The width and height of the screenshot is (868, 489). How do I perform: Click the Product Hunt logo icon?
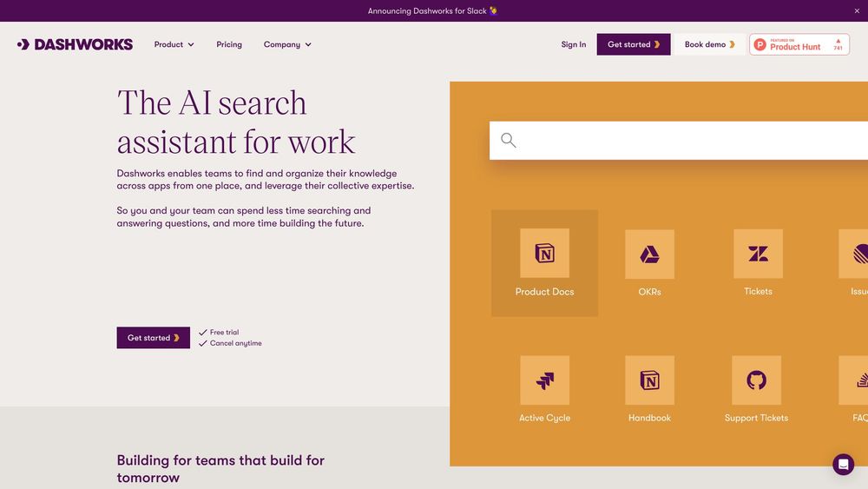(x=760, y=44)
